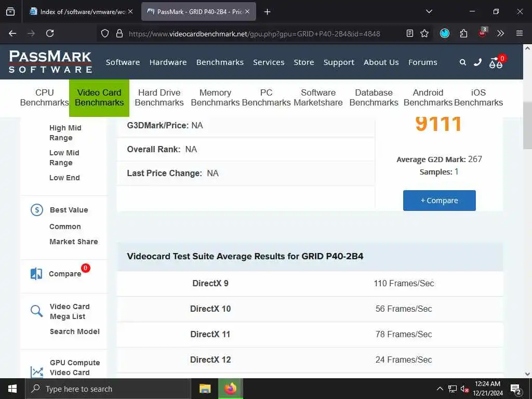Show more tools with the double chevron
This screenshot has height=399, width=532.
(500, 33)
